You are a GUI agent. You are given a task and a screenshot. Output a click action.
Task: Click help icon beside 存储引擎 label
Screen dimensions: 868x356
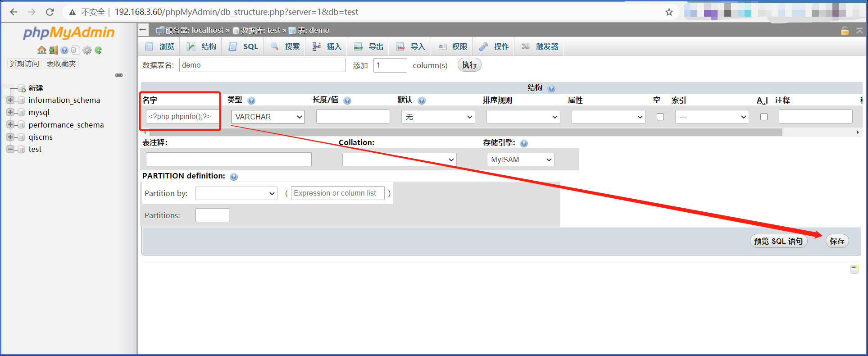(524, 143)
